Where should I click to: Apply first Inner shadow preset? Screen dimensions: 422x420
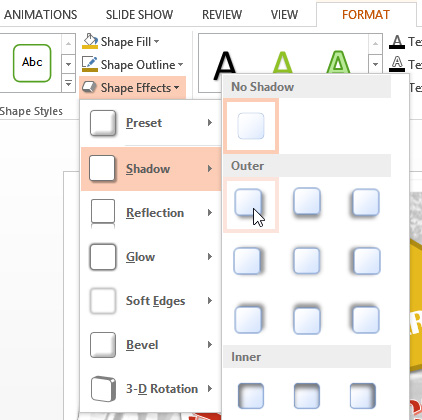coord(251,396)
